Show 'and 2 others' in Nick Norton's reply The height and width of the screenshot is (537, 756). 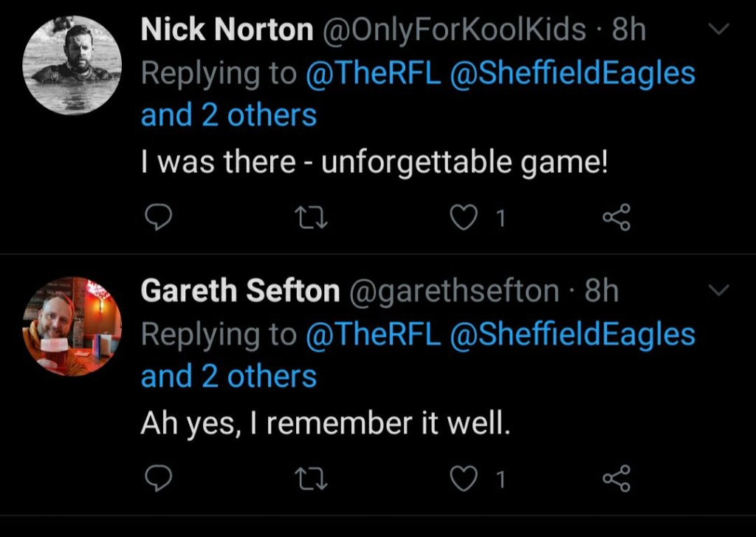point(228,115)
